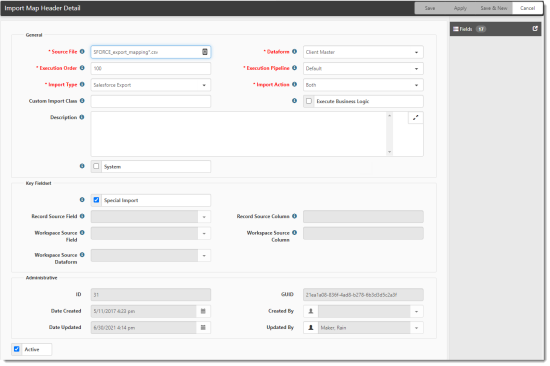
Task: Expand the Workspace Source Field dropdown
Action: pos(204,233)
